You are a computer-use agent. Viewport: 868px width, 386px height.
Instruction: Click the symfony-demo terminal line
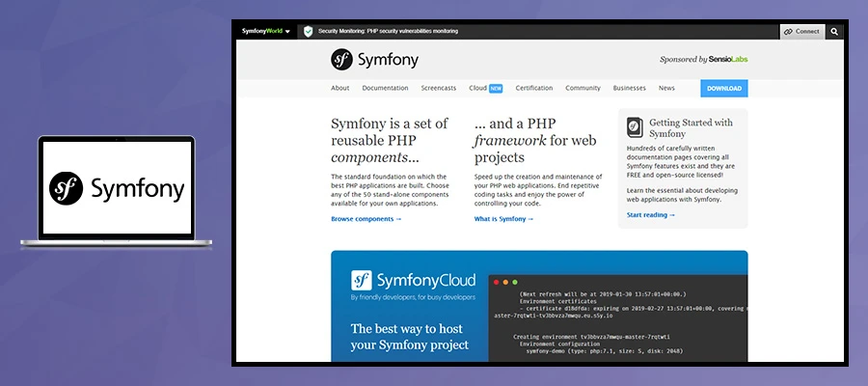tap(605, 351)
